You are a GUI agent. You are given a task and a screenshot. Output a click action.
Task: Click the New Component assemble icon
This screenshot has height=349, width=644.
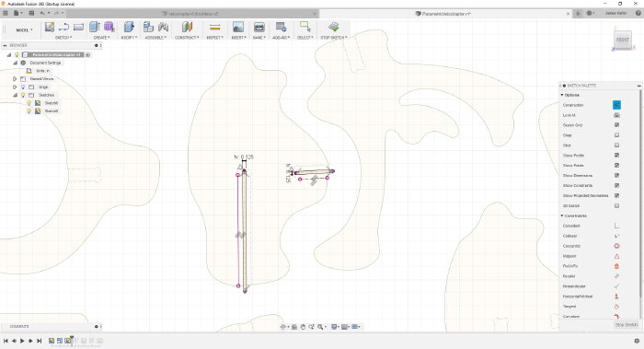click(148, 27)
